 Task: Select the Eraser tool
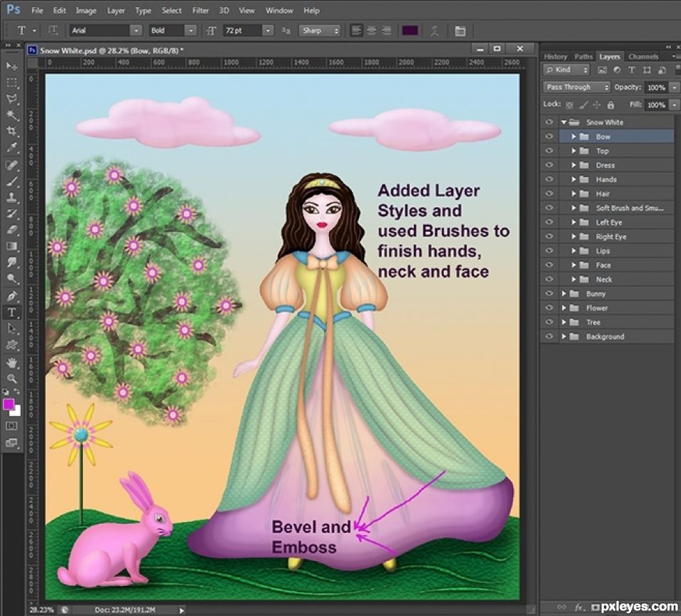[11, 230]
